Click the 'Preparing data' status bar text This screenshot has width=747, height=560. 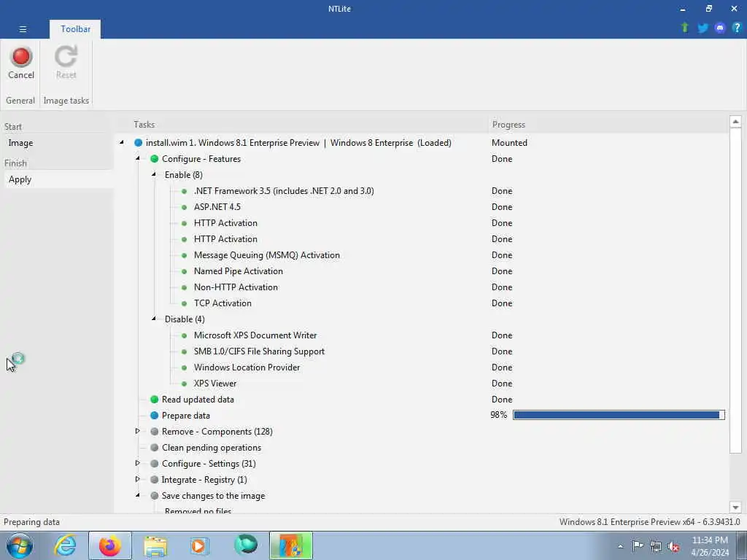point(31,522)
